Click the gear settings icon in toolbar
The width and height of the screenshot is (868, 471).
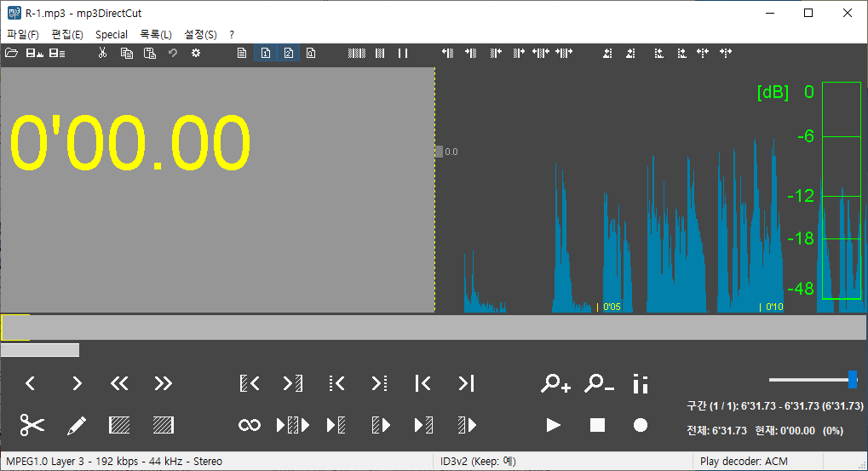[195, 54]
